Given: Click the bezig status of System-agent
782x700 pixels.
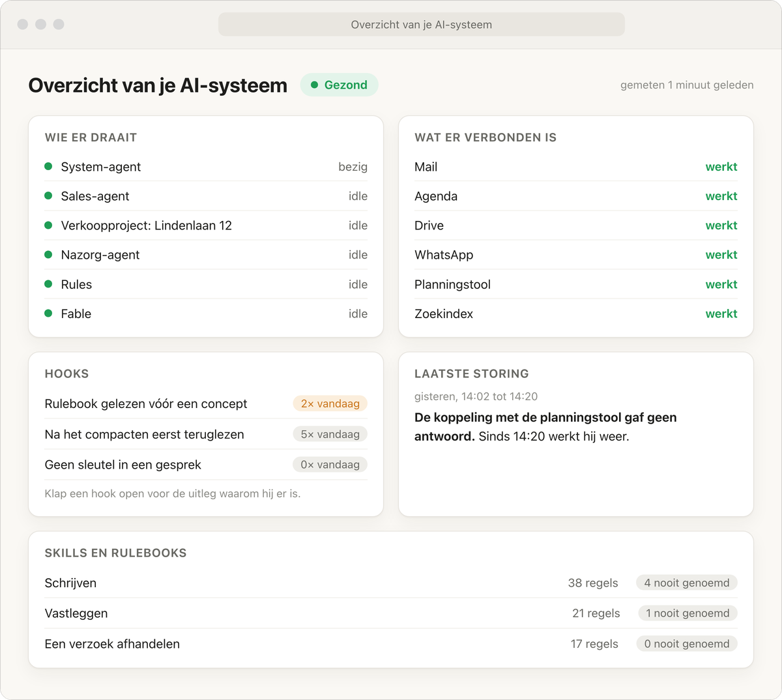Looking at the screenshot, I should point(353,167).
